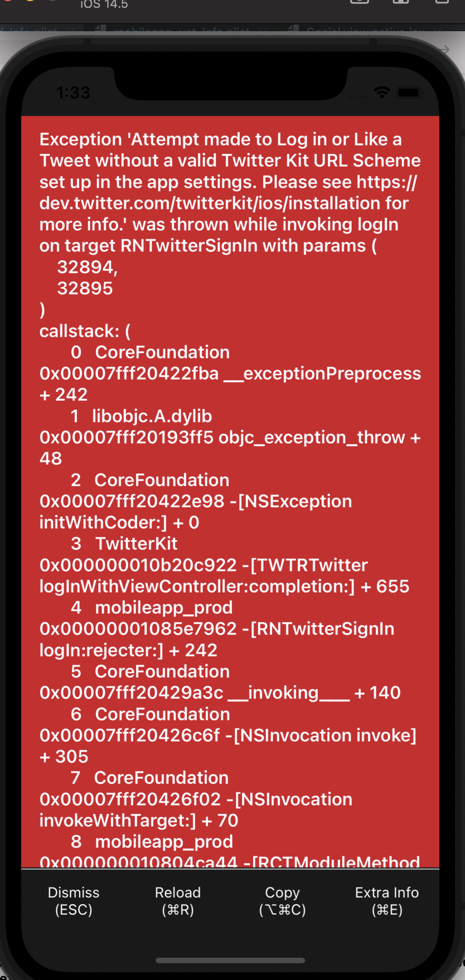Screen dimensions: 465x980
Task: Open Extra Info for the exception
Action: pos(387,900)
